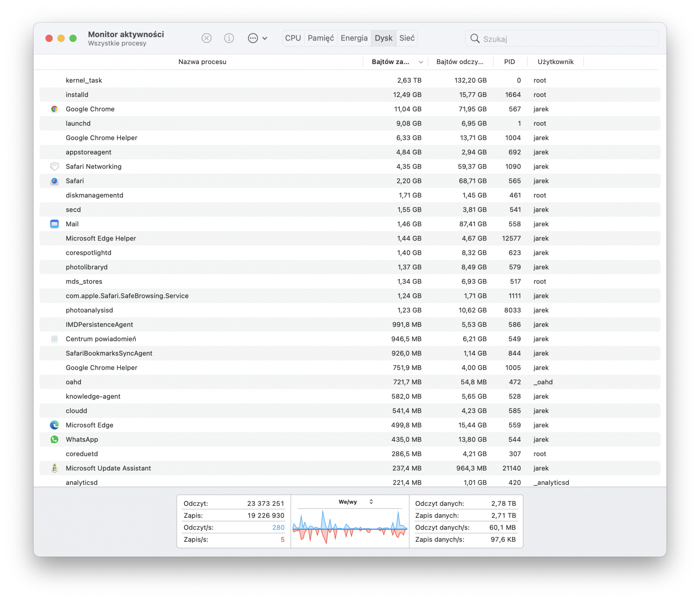This screenshot has width=700, height=601.
Task: Sort by the PID column header
Action: 509,62
